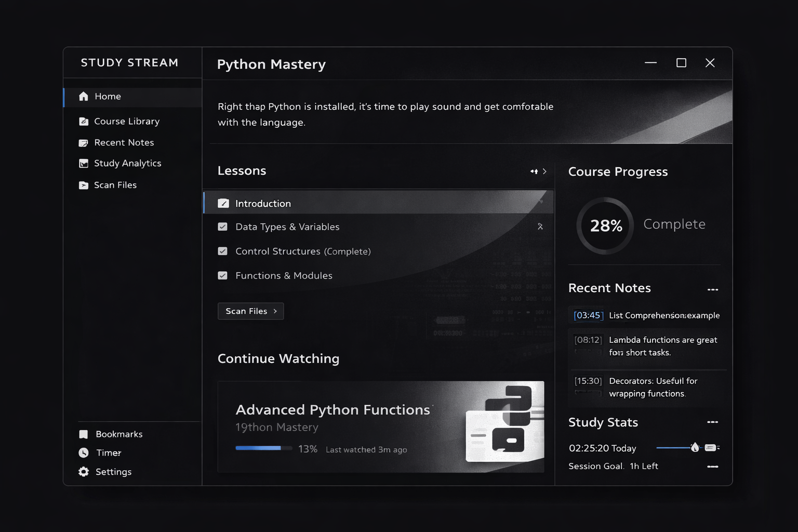Click the Scan Files button below lessons
This screenshot has width=798, height=532.
pos(250,311)
